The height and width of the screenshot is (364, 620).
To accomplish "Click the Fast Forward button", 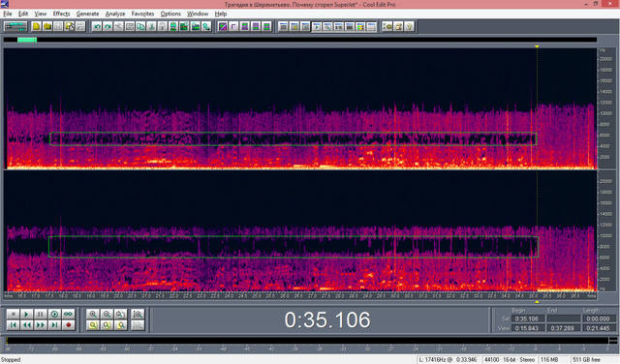I will point(41,325).
